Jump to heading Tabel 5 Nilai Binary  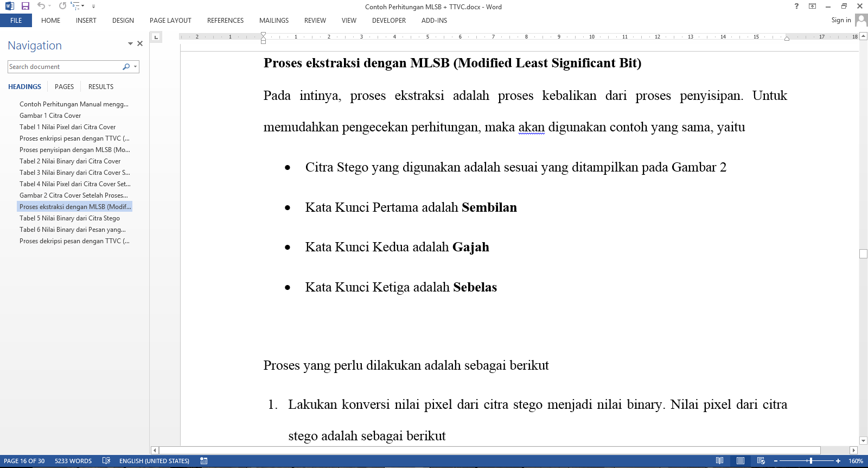pyautogui.click(x=69, y=218)
